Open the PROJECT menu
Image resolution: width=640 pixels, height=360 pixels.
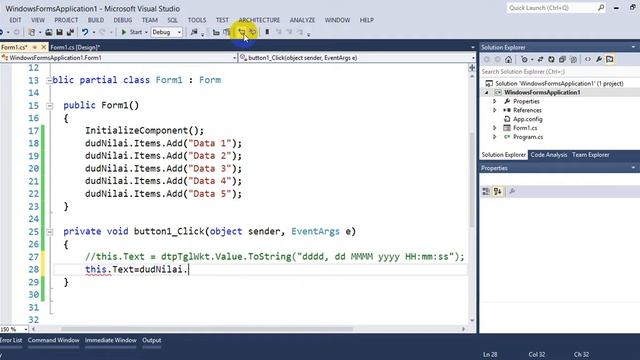[x=66, y=20]
